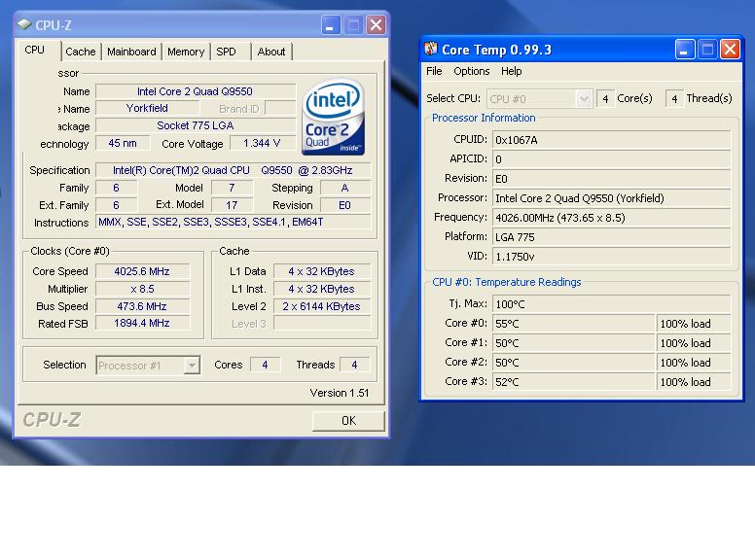Expand the Select CPU combo box
The image size is (755, 560).
pyautogui.click(x=584, y=98)
